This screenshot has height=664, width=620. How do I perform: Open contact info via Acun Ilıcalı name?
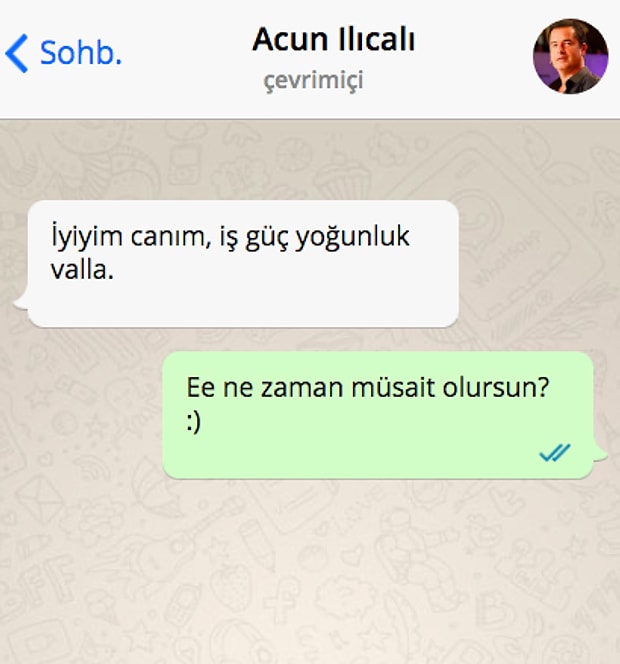pyautogui.click(x=334, y=39)
